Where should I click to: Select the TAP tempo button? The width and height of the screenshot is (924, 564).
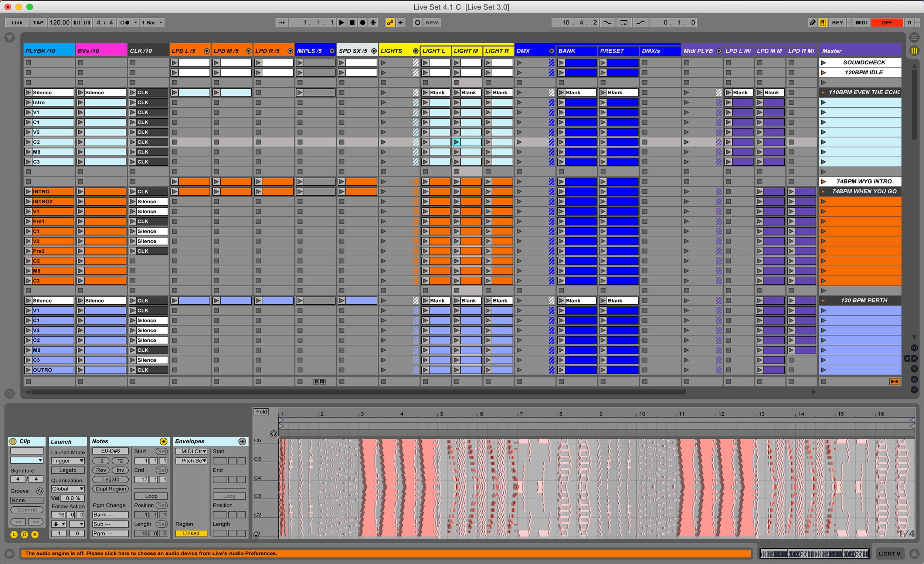(35, 23)
